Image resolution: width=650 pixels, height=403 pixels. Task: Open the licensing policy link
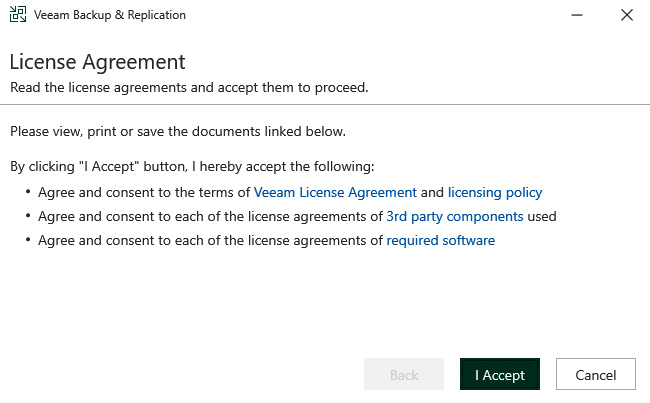(495, 192)
